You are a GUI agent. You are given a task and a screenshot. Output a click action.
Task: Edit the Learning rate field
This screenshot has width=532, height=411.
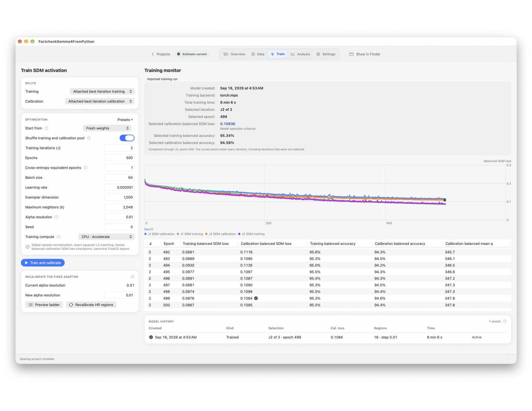(119, 187)
